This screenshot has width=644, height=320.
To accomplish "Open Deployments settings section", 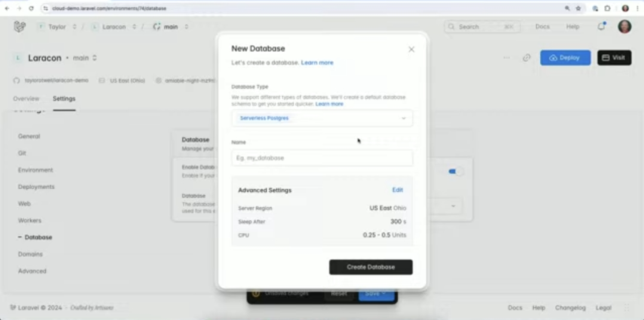I will [36, 187].
